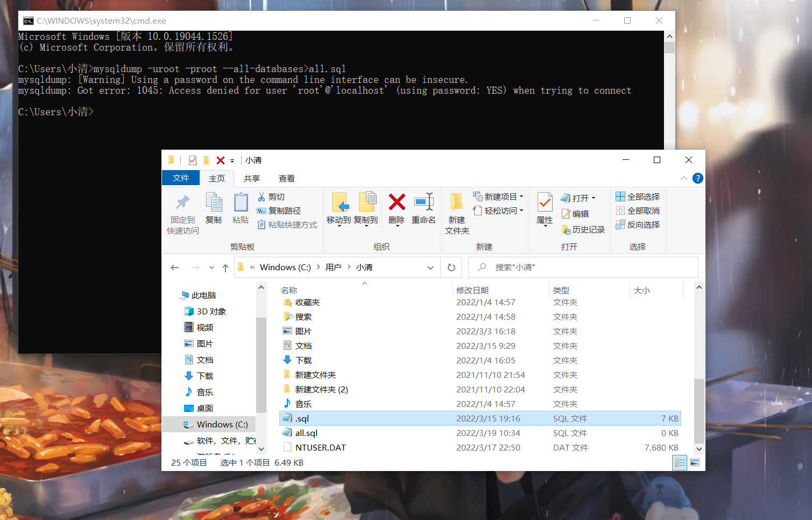812x520 pixels.
Task: Click the quick access New Folder icon
Action: (x=206, y=160)
